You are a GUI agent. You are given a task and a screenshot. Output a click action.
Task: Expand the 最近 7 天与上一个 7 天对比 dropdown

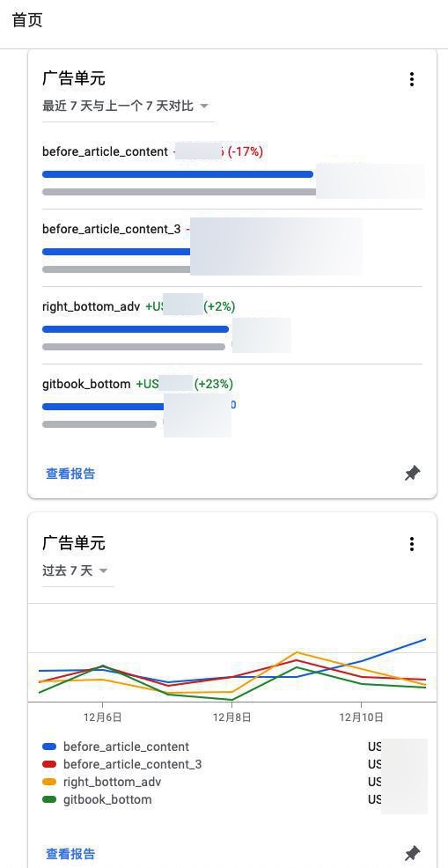click(x=128, y=106)
